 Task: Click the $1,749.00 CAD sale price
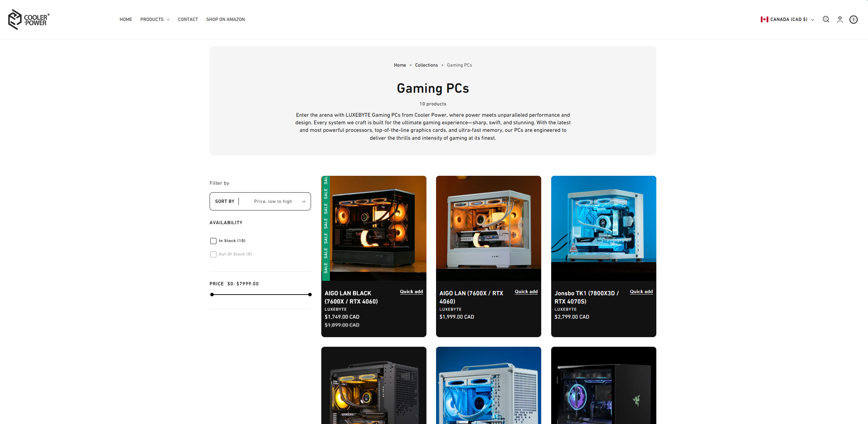pyautogui.click(x=342, y=317)
